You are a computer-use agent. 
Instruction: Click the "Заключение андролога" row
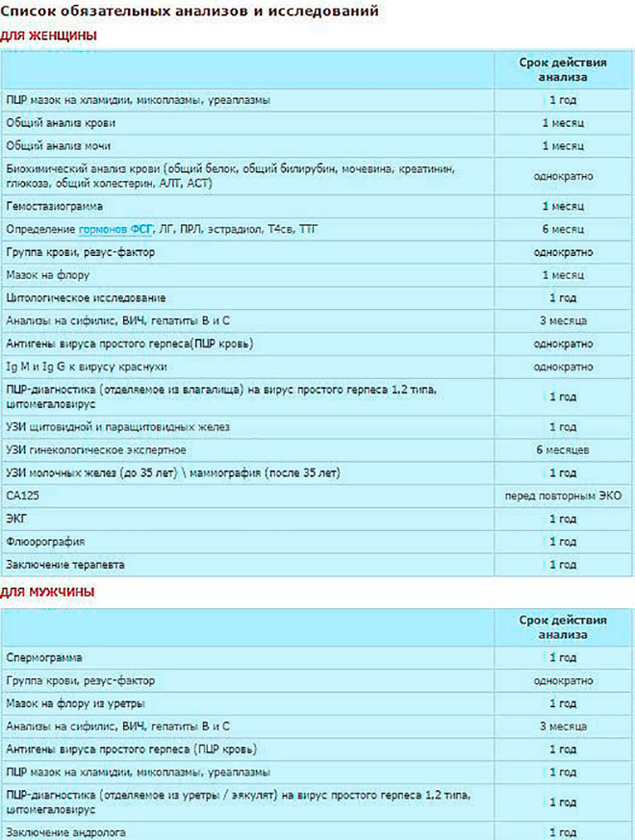coord(65,830)
